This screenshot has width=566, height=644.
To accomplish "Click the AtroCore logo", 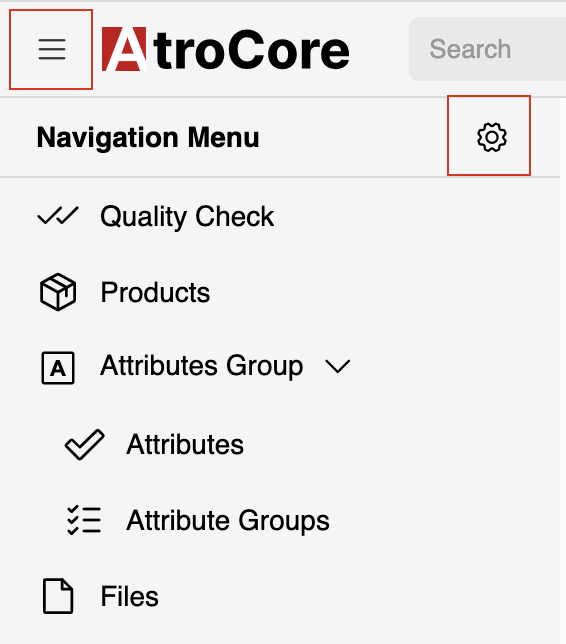I will point(225,49).
